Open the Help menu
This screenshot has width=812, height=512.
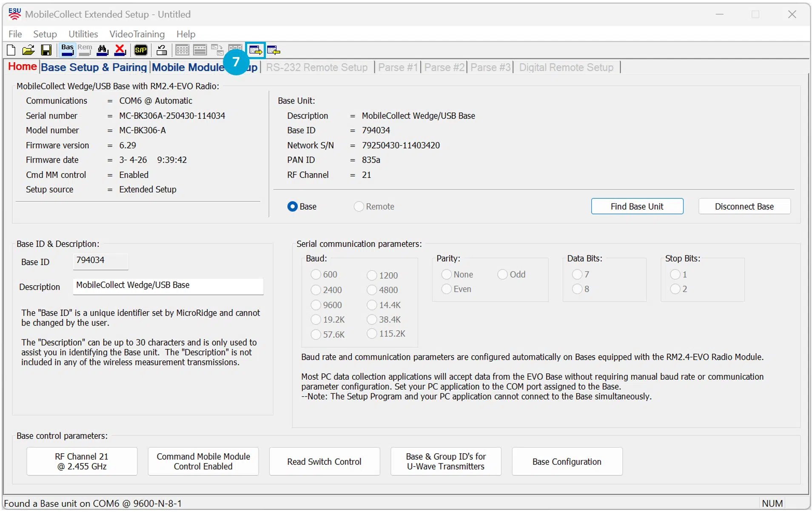pyautogui.click(x=186, y=34)
